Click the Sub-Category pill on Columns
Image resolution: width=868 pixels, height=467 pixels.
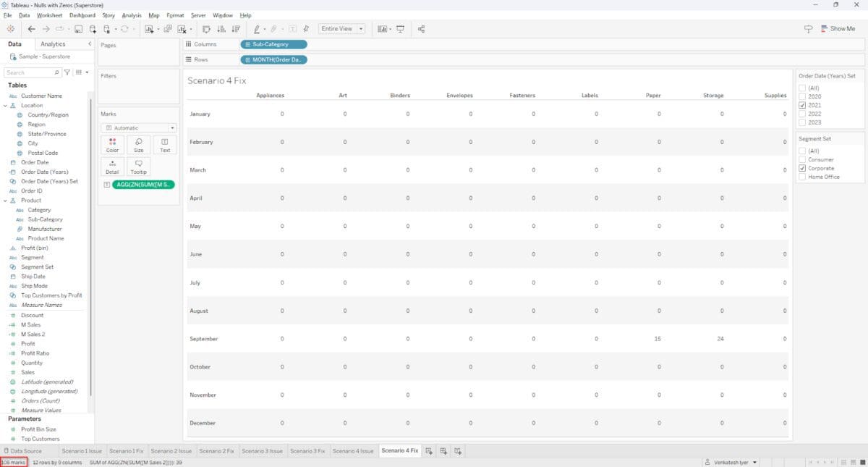pos(273,44)
